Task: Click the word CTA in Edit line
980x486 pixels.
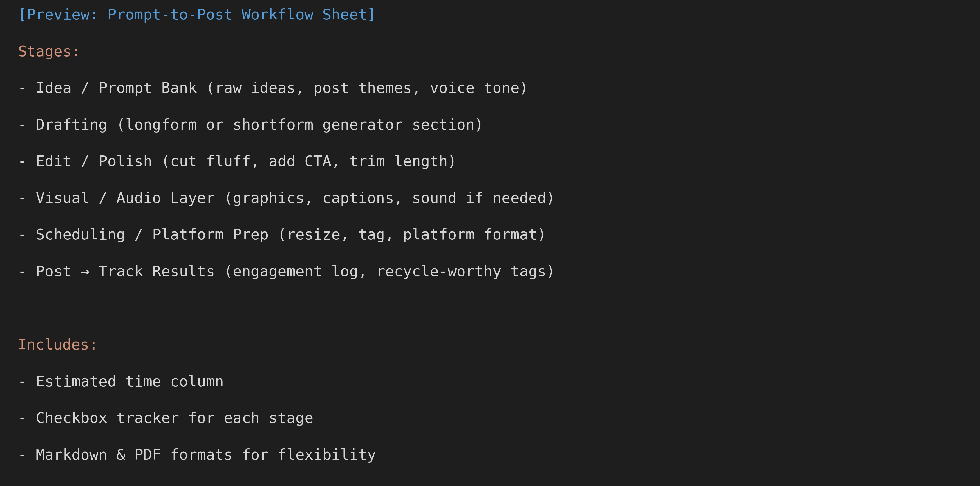Action: click(x=318, y=161)
